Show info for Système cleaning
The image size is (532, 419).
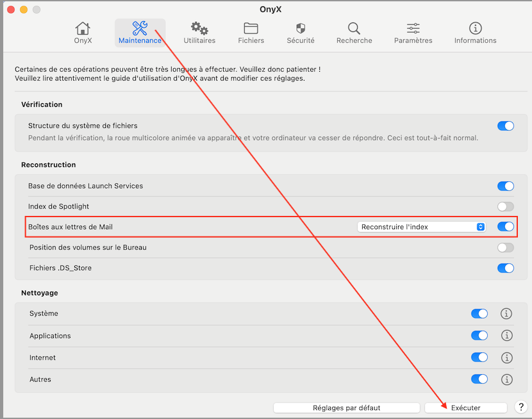[506, 313]
